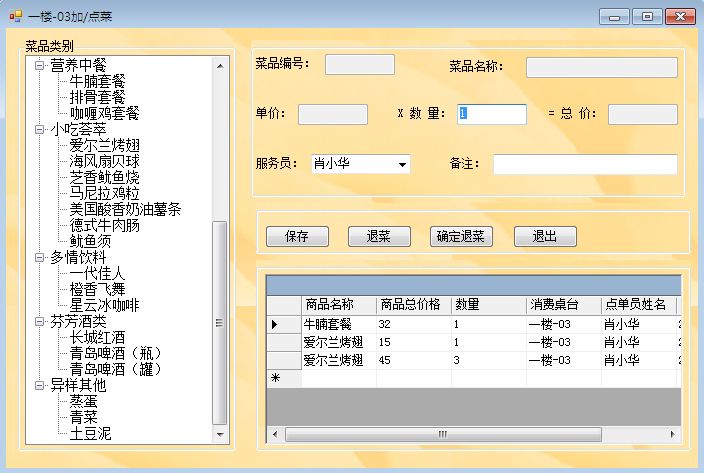Select 牛腩套餐 in the dish tree
This screenshot has height=473, width=704.
[97, 81]
